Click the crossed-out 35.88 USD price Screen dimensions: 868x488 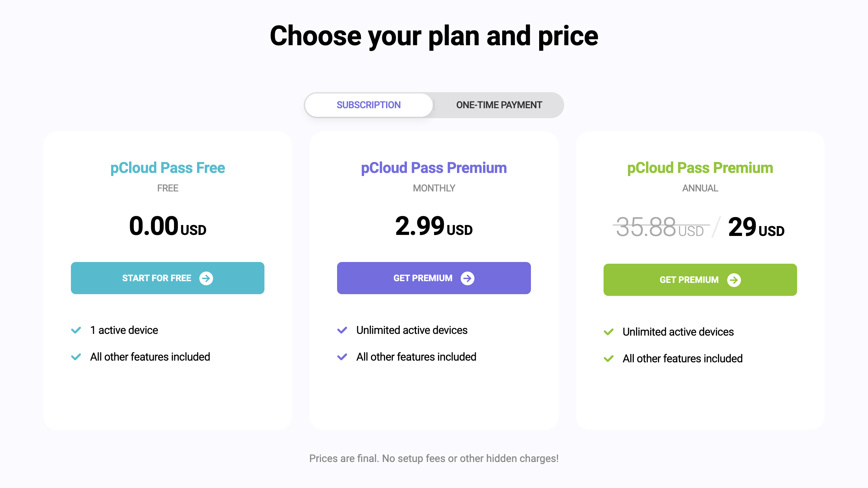(661, 227)
